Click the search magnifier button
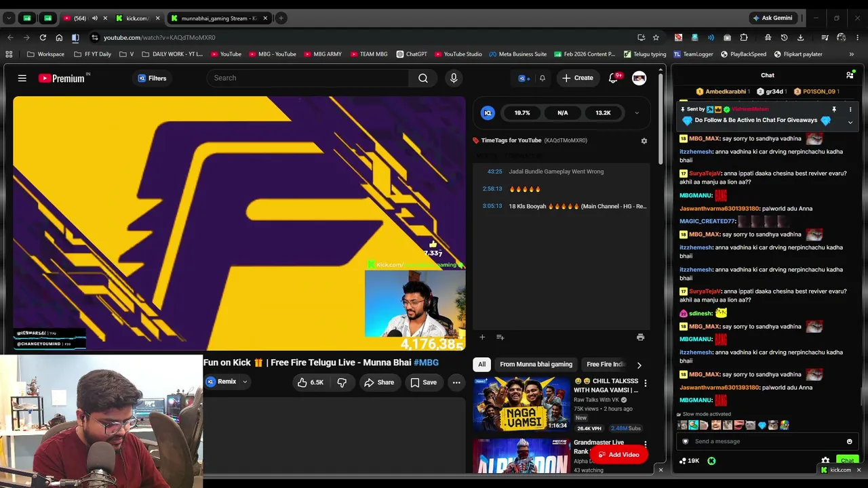Image resolution: width=868 pixels, height=488 pixels. point(423,78)
